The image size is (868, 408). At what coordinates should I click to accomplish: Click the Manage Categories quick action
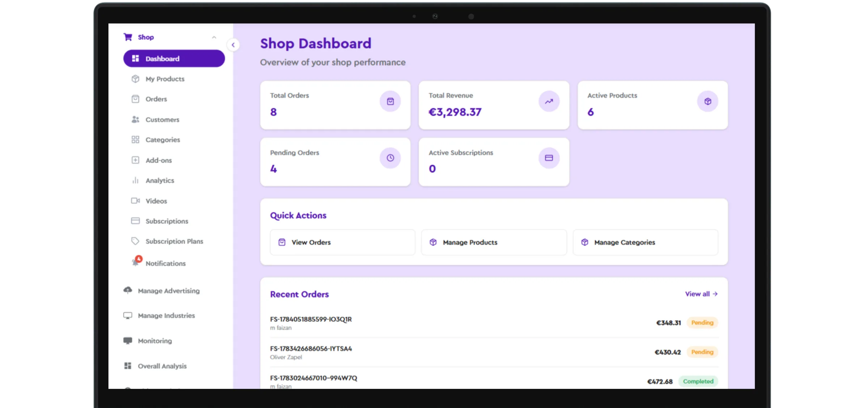click(646, 242)
